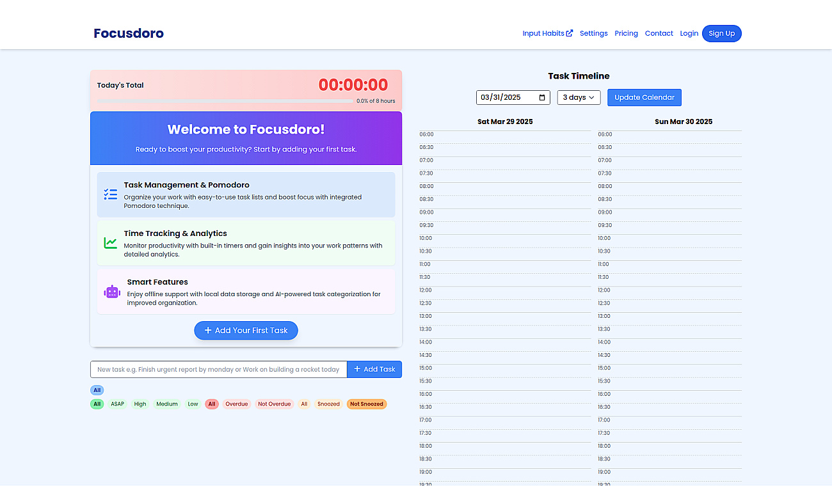This screenshot has height=504, width=832.
Task: Click the 09:00 slot on Sat Mar 29
Action: 505,215
